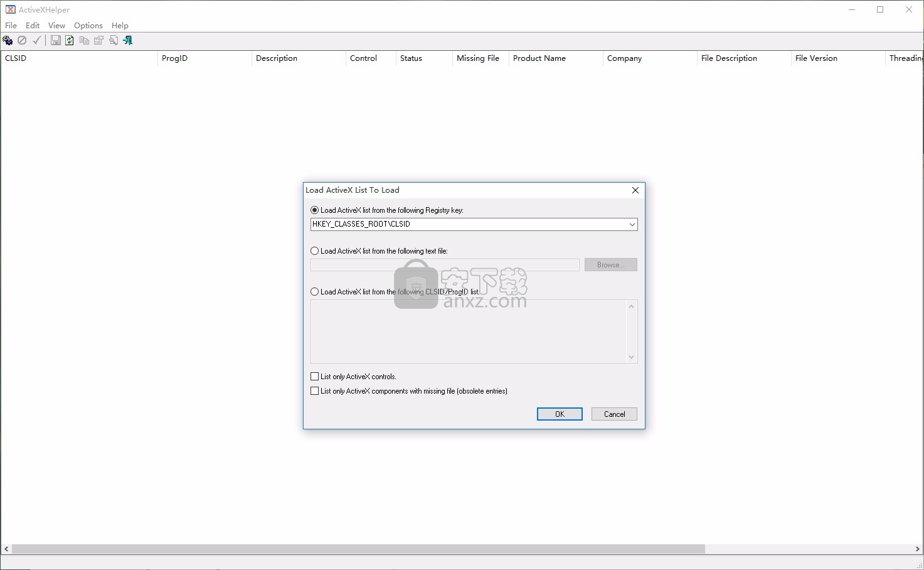This screenshot has width=924, height=570.
Task: Click the Enable selected items checkmark icon
Action: click(x=37, y=41)
